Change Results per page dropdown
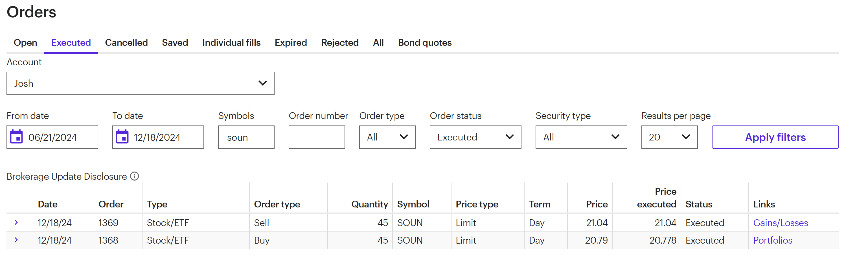The image size is (868, 273). click(x=669, y=137)
